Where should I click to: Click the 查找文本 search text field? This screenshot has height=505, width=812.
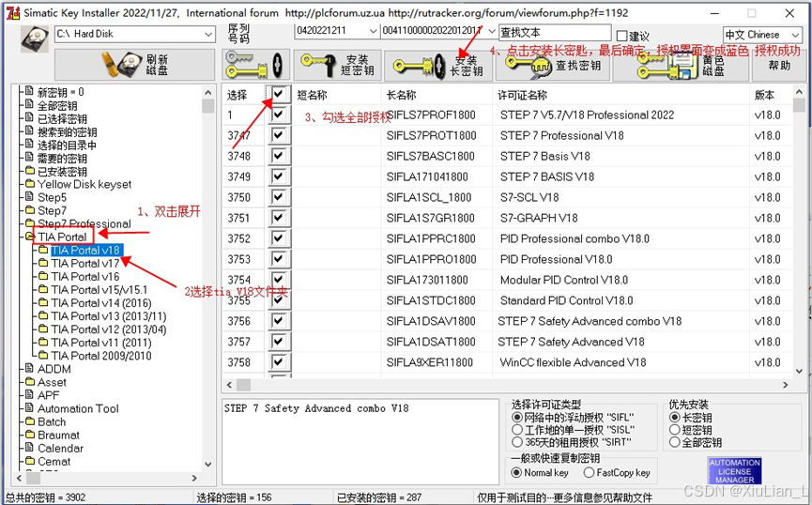555,33
